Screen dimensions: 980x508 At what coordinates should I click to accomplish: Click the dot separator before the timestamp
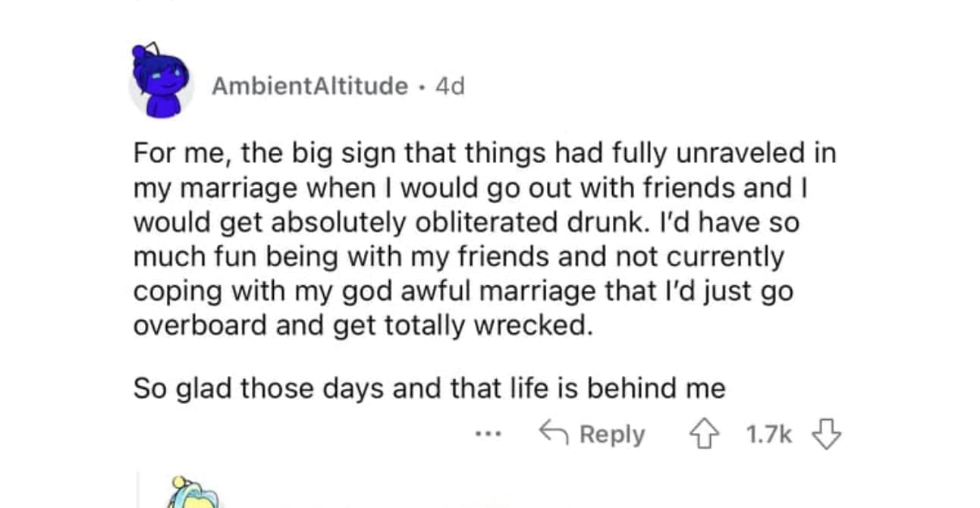tap(422, 86)
